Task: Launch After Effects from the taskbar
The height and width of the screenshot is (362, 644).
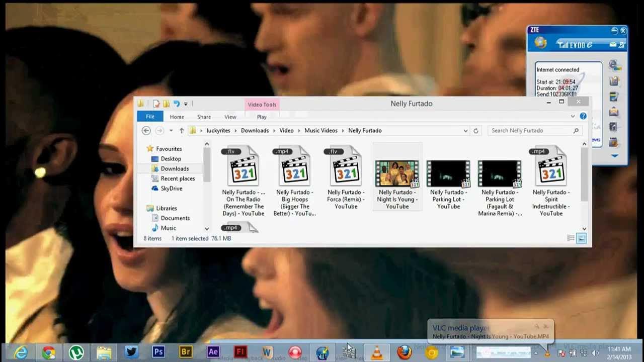Action: (213, 352)
